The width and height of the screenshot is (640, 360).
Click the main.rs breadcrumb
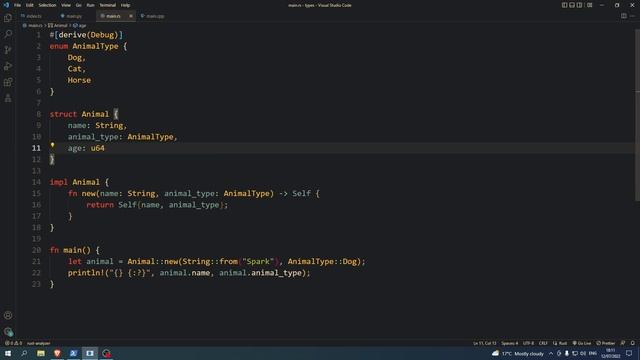(33, 25)
